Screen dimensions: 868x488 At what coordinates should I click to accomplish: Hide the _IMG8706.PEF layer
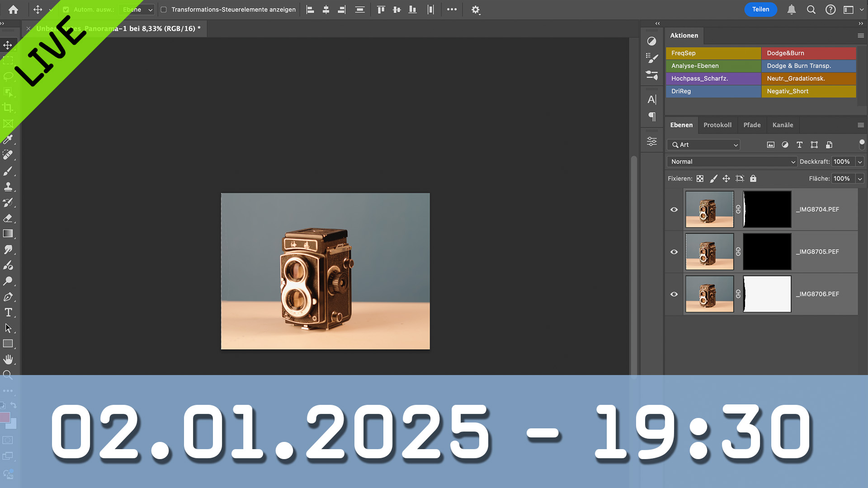(674, 294)
